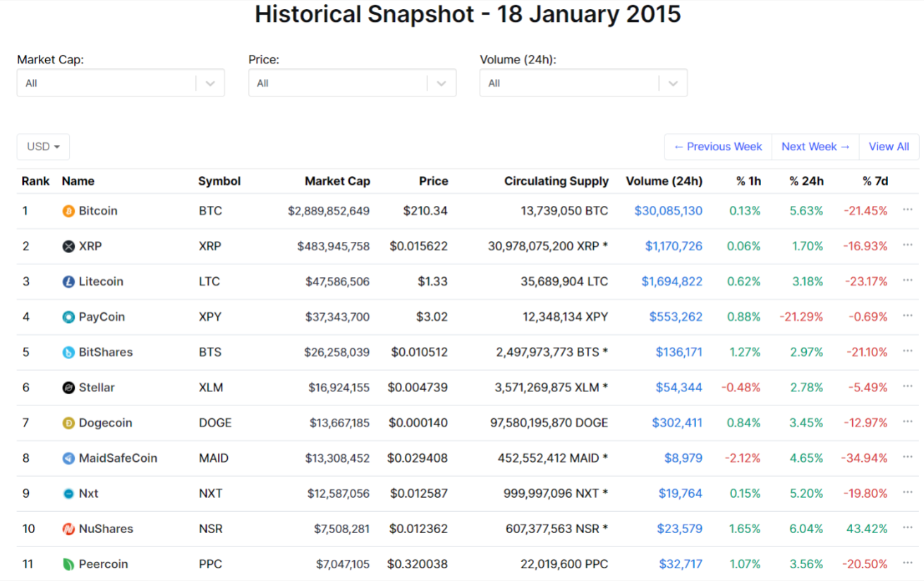Open NuShares volume link $23,579
924x581 pixels.
[680, 529]
